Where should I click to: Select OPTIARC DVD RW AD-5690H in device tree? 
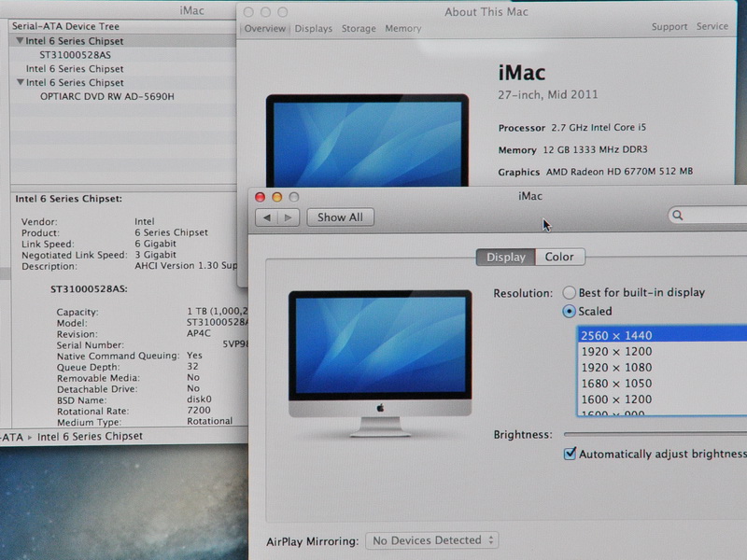tap(107, 96)
